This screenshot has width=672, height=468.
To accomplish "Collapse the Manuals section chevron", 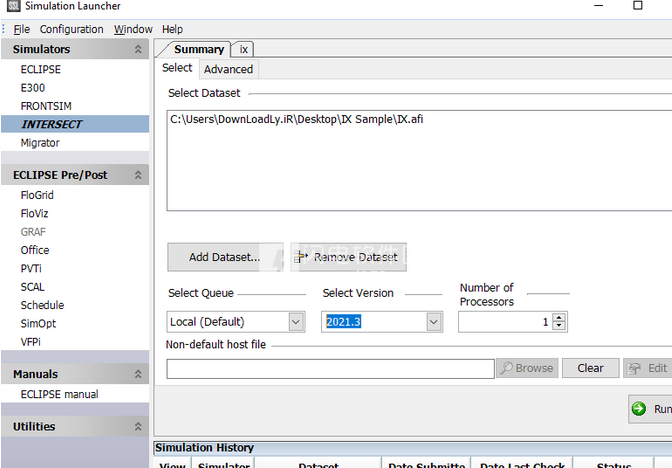I will tap(137, 374).
